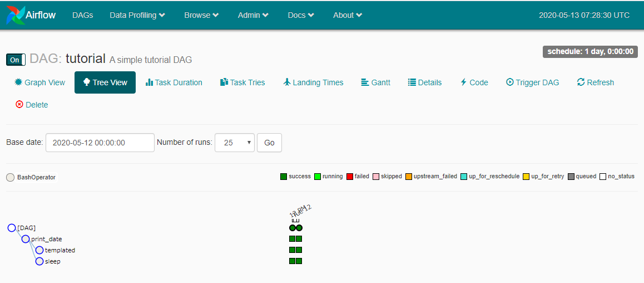Show the DAG Details page
The width and height of the screenshot is (644, 283).
point(425,82)
